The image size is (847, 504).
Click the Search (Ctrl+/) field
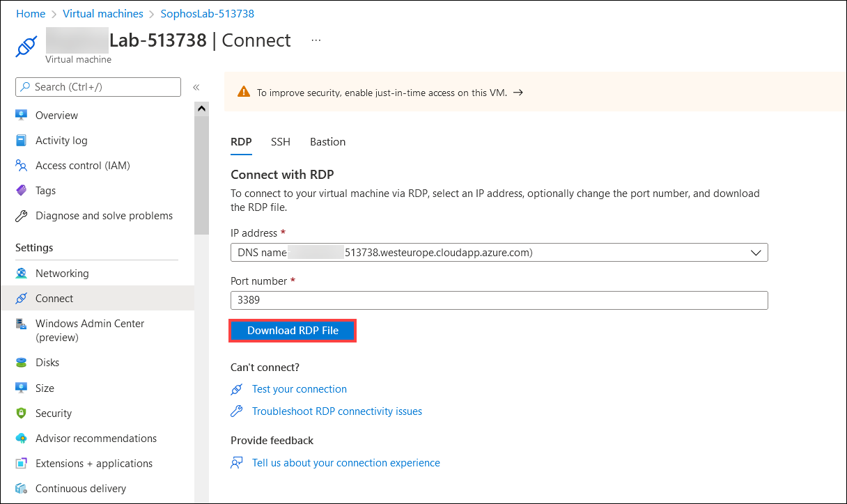(x=98, y=87)
